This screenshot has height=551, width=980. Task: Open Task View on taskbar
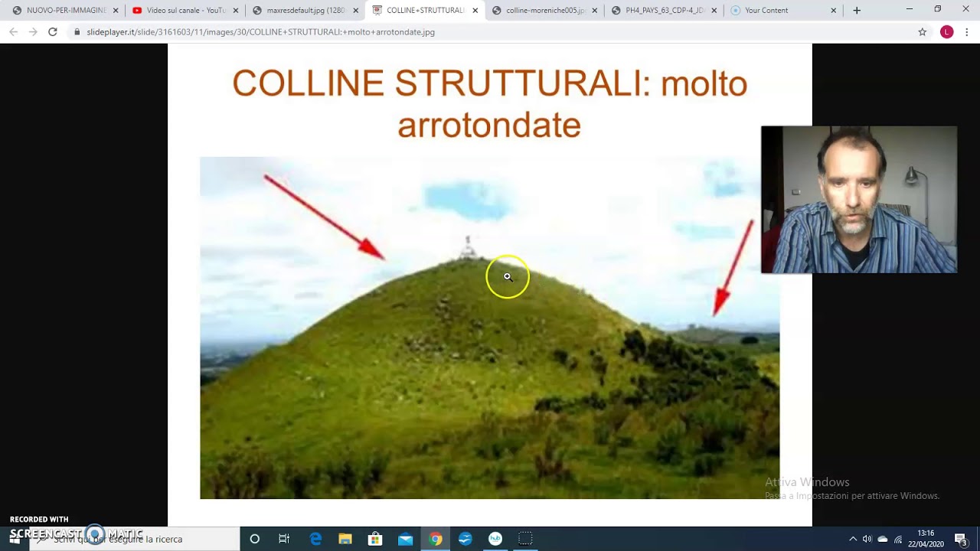tap(284, 539)
